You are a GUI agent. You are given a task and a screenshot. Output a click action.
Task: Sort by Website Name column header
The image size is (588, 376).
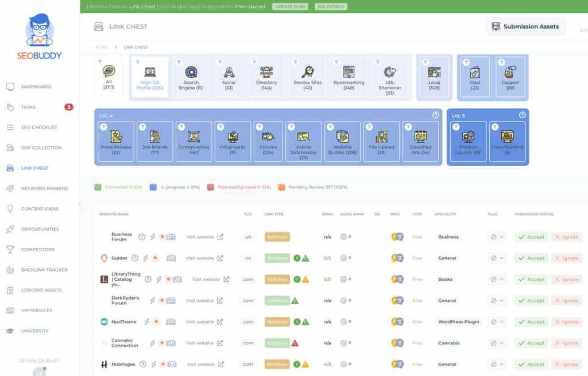(x=114, y=214)
